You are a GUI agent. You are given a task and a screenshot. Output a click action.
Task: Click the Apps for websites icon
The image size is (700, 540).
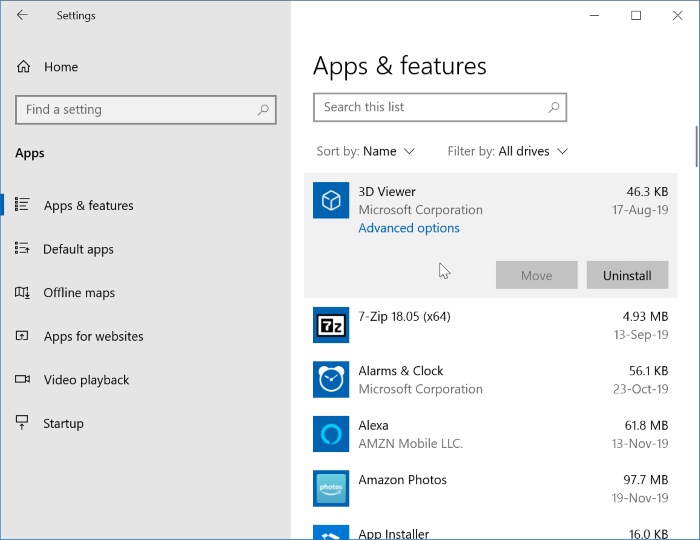click(22, 336)
